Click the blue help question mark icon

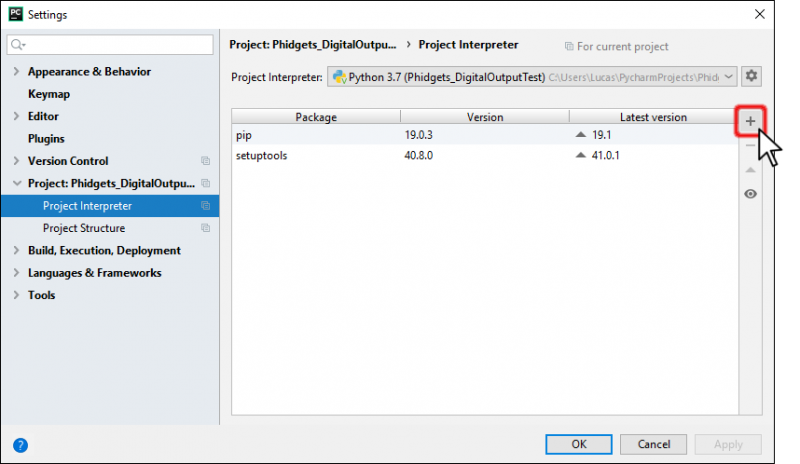click(x=20, y=445)
